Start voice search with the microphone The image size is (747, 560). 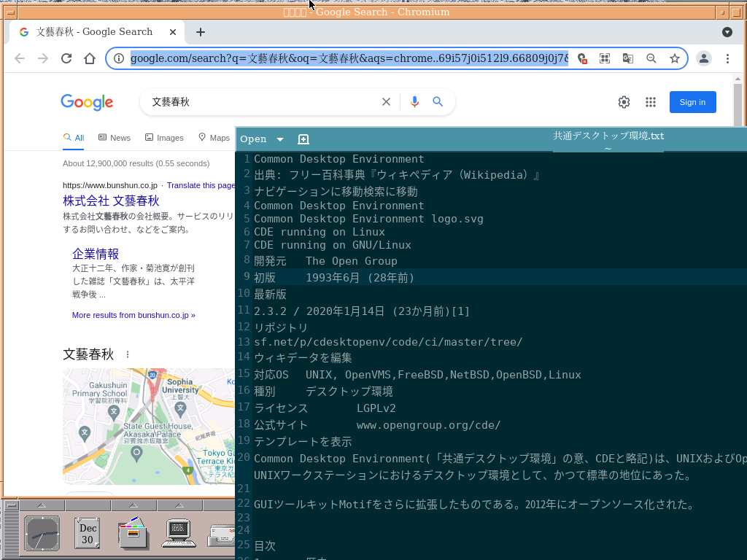tap(414, 101)
